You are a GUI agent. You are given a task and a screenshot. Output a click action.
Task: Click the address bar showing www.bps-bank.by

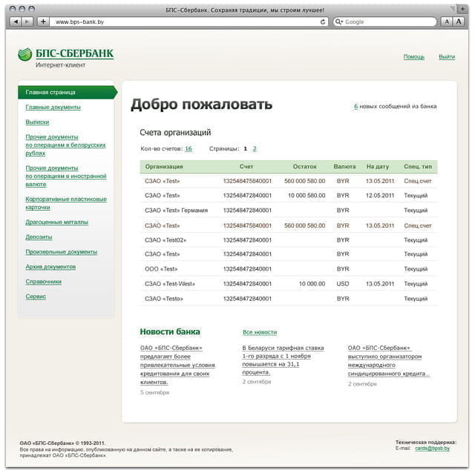pyautogui.click(x=189, y=22)
